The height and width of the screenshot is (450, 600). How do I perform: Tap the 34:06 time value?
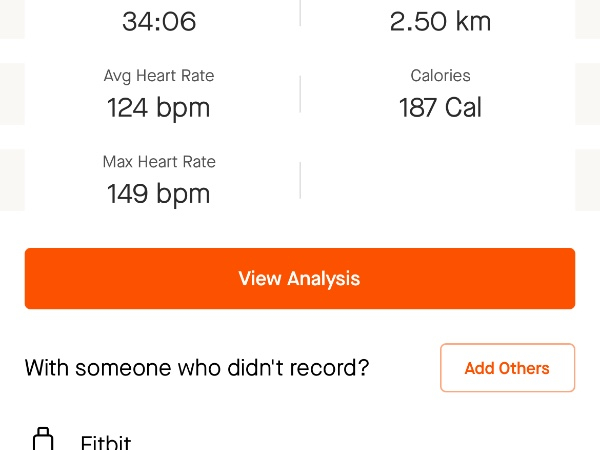point(158,21)
